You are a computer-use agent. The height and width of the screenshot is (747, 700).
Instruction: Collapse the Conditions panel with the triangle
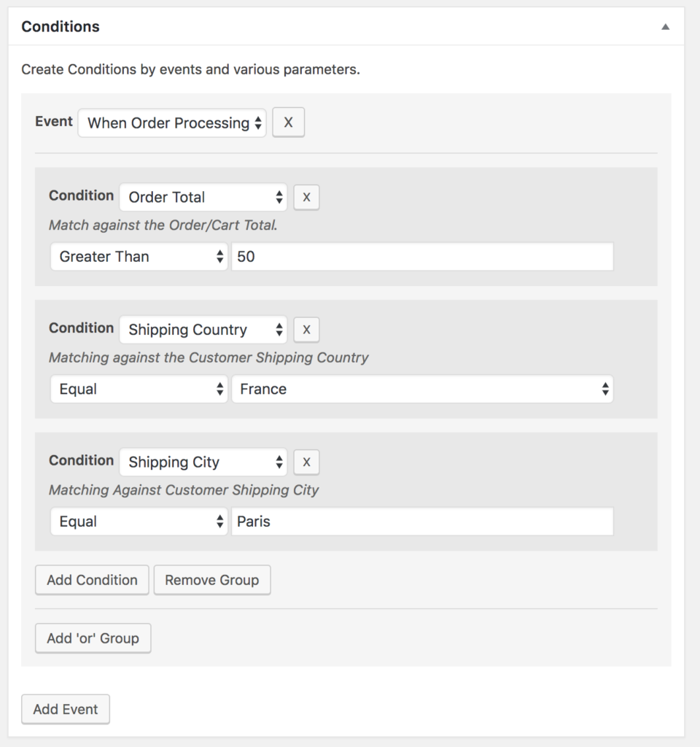click(x=665, y=27)
